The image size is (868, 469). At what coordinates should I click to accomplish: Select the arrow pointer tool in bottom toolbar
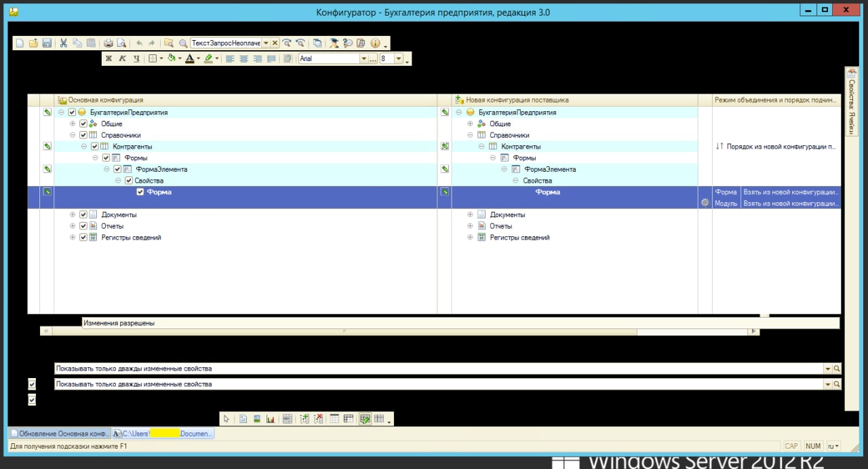pyautogui.click(x=227, y=419)
